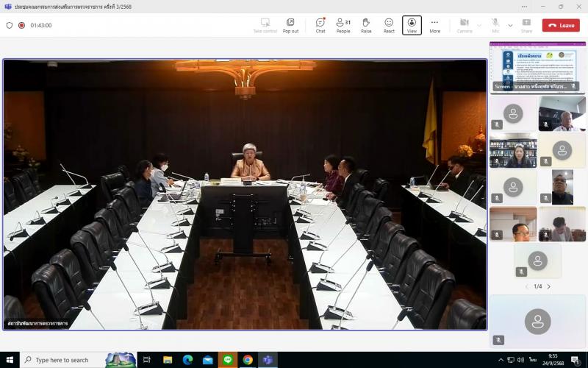588x368 pixels.
Task: Select the main meeting room video
Action: click(245, 194)
